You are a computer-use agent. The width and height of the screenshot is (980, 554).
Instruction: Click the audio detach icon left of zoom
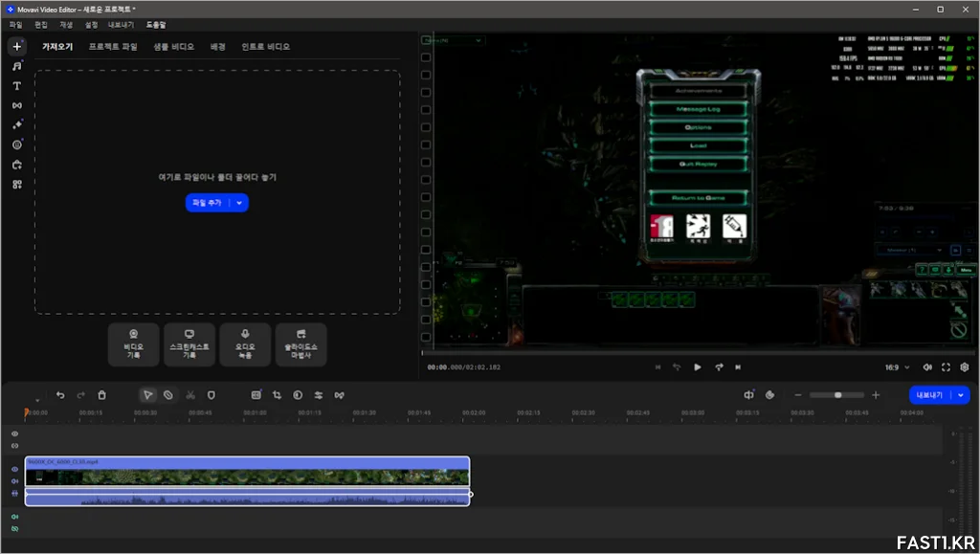click(748, 395)
